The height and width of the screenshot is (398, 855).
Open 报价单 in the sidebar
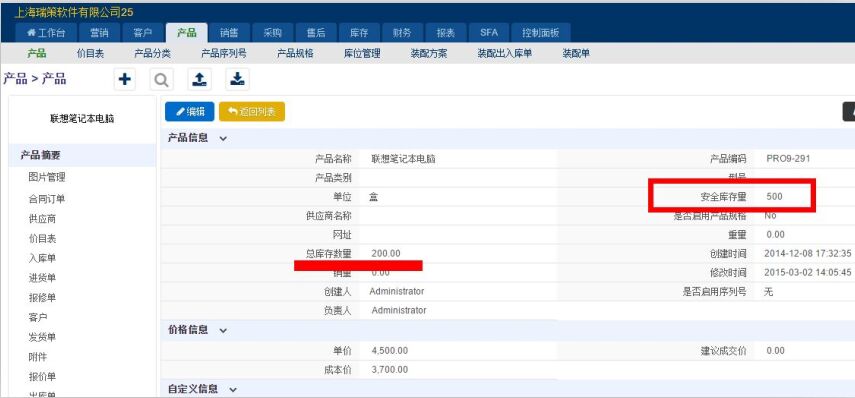43,377
